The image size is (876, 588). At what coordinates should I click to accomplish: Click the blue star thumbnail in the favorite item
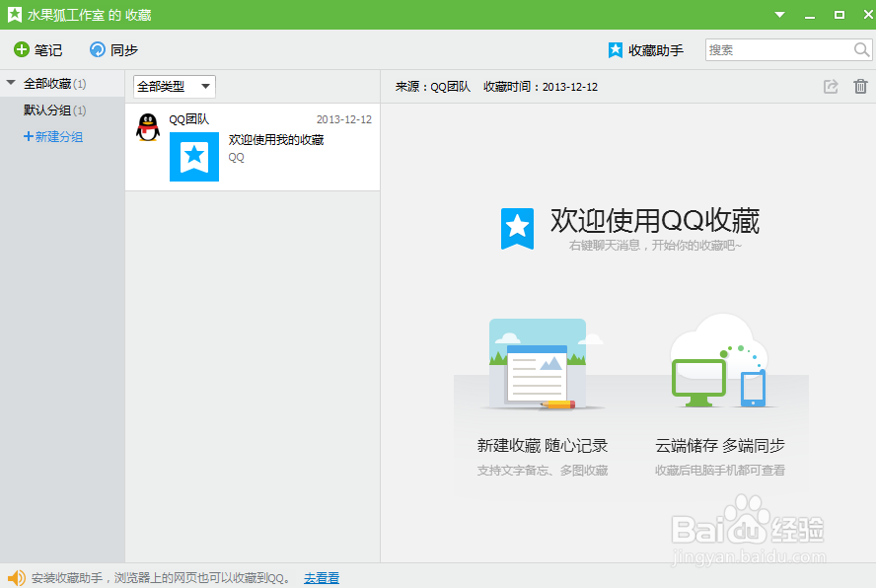click(193, 157)
